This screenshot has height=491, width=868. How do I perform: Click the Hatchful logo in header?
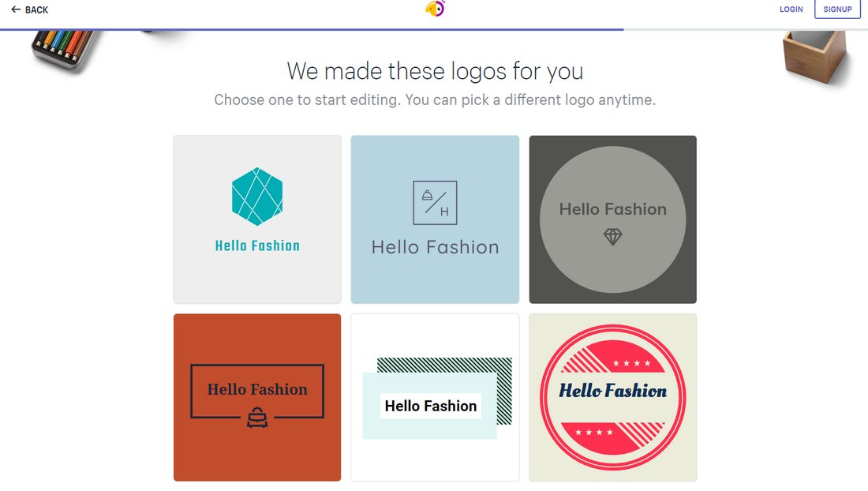point(435,9)
